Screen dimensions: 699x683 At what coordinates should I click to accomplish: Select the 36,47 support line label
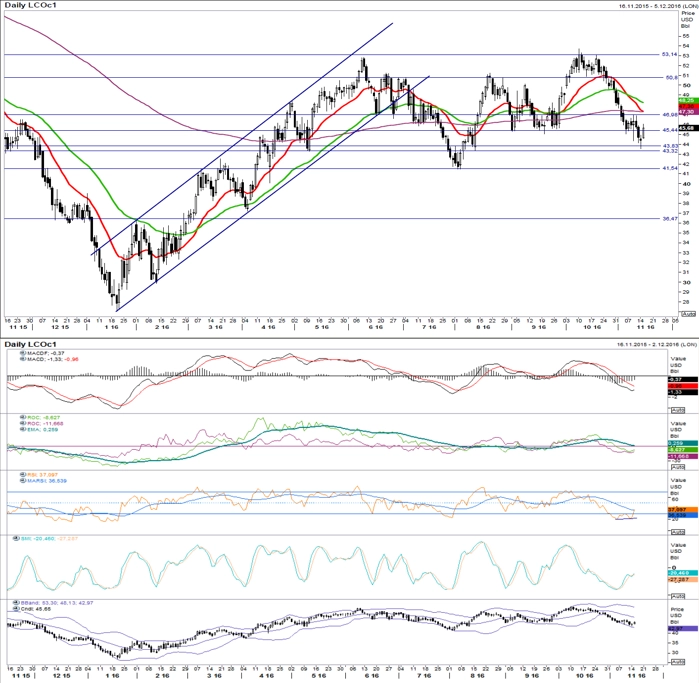670,218
